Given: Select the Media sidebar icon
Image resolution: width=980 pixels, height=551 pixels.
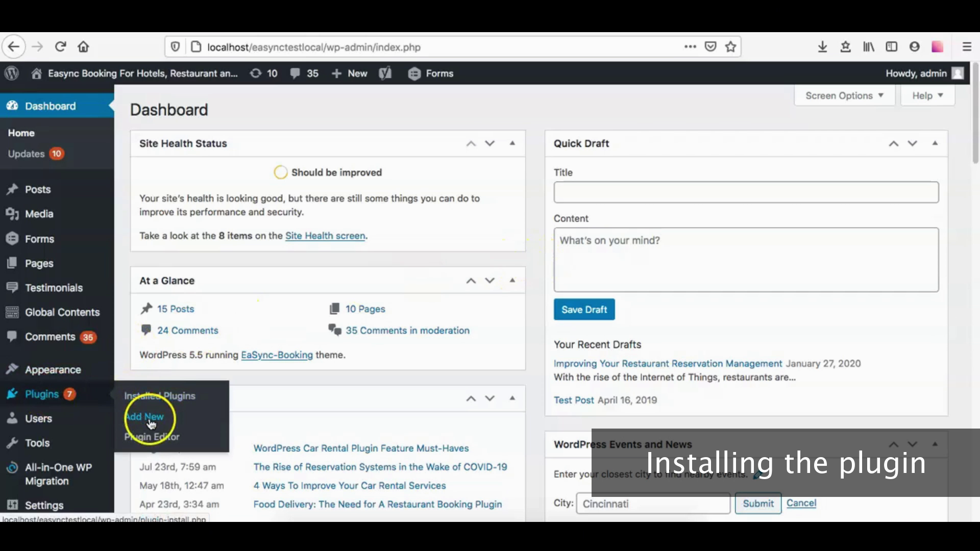Looking at the screenshot, I should click(x=12, y=214).
